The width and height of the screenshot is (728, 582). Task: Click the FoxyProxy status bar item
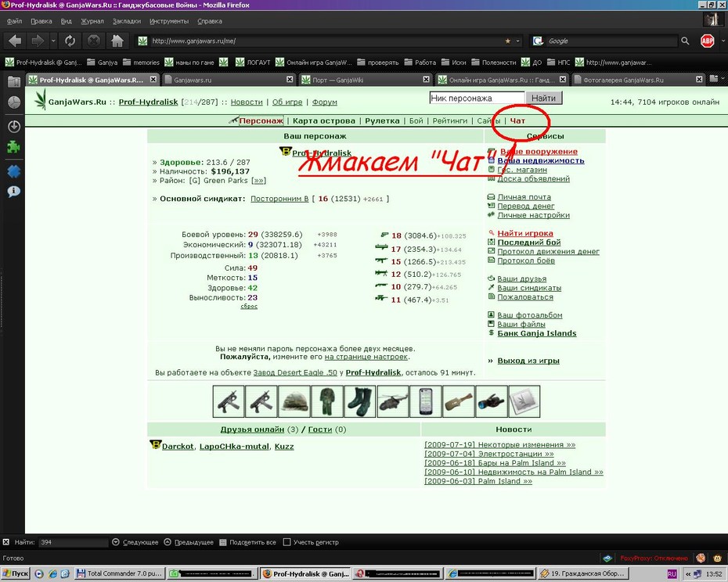click(x=654, y=559)
